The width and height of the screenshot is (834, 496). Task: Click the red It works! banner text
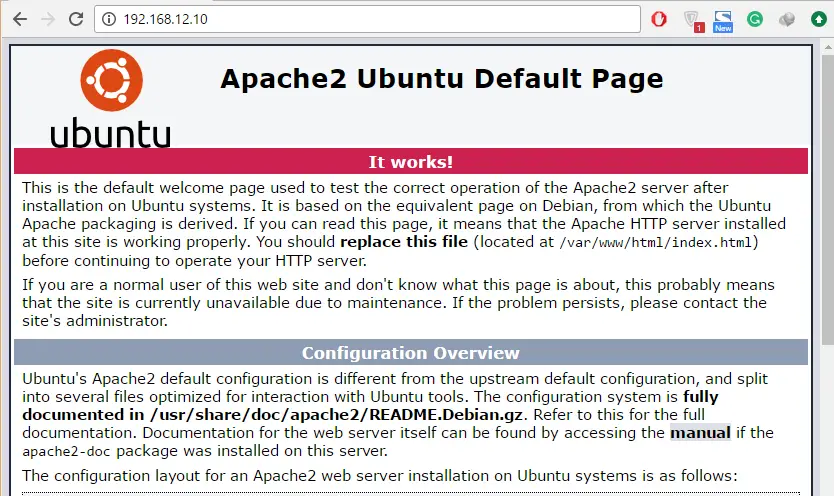[x=411, y=162]
